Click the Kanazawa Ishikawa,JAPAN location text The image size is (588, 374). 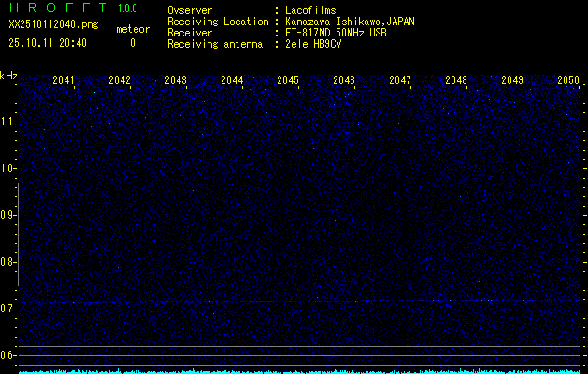(351, 22)
